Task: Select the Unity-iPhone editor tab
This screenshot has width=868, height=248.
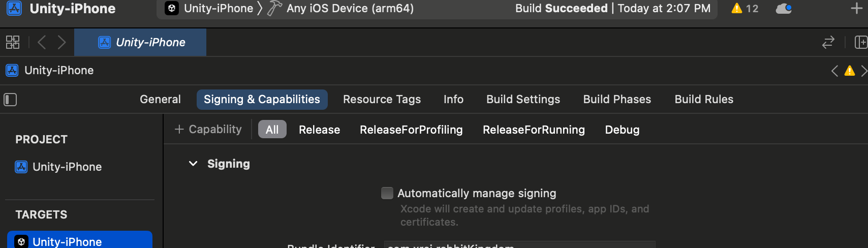Action: click(140, 42)
